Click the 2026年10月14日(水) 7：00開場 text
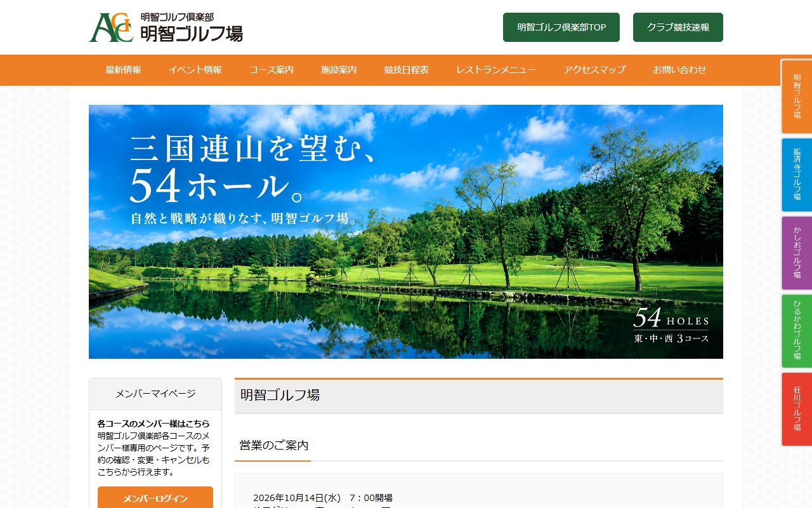 pos(323,498)
